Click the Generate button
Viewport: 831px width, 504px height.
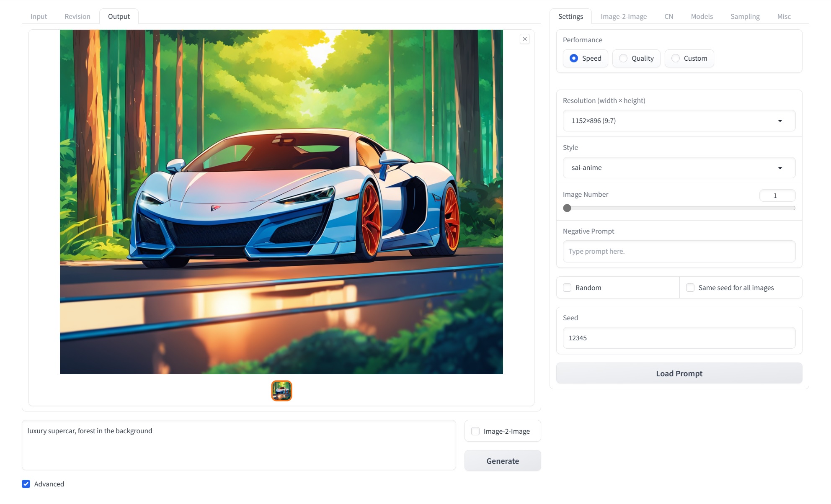coord(503,461)
